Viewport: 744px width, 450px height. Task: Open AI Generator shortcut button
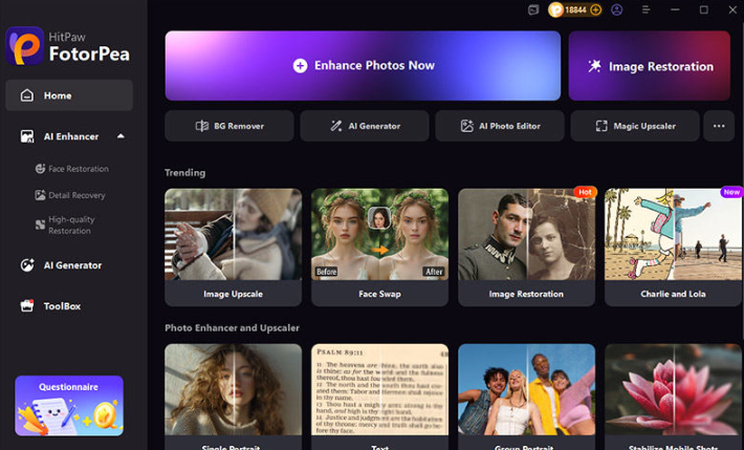[x=364, y=126]
